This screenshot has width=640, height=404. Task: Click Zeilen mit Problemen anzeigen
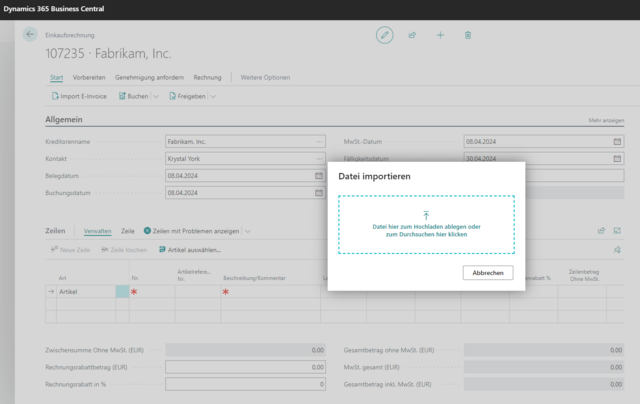191,231
